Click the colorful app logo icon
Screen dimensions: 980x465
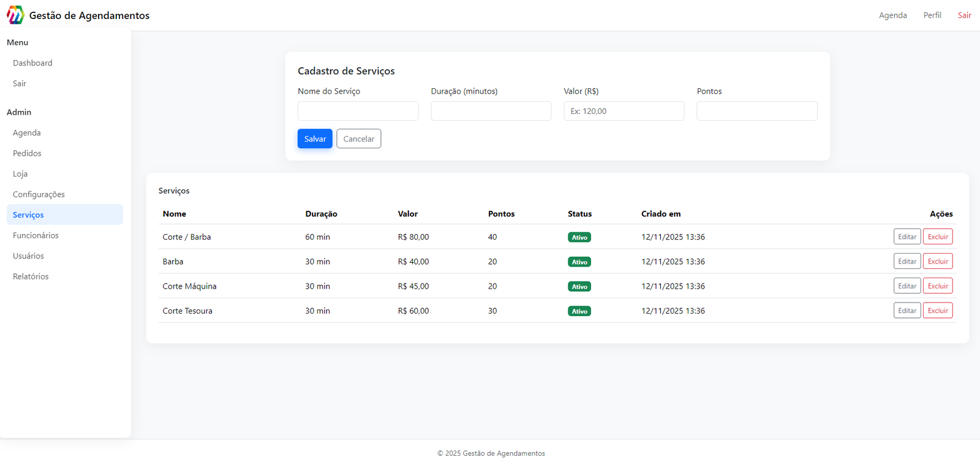15,15
